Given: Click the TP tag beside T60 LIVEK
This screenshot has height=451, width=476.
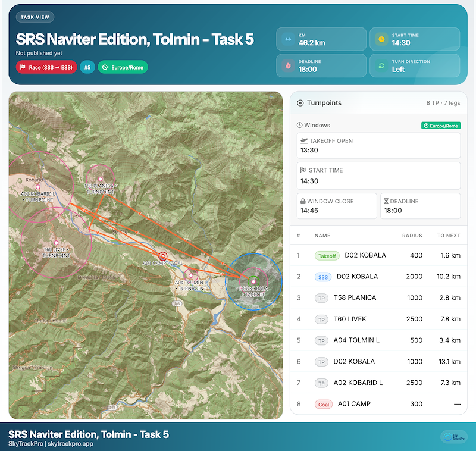Looking at the screenshot, I should 321,320.
